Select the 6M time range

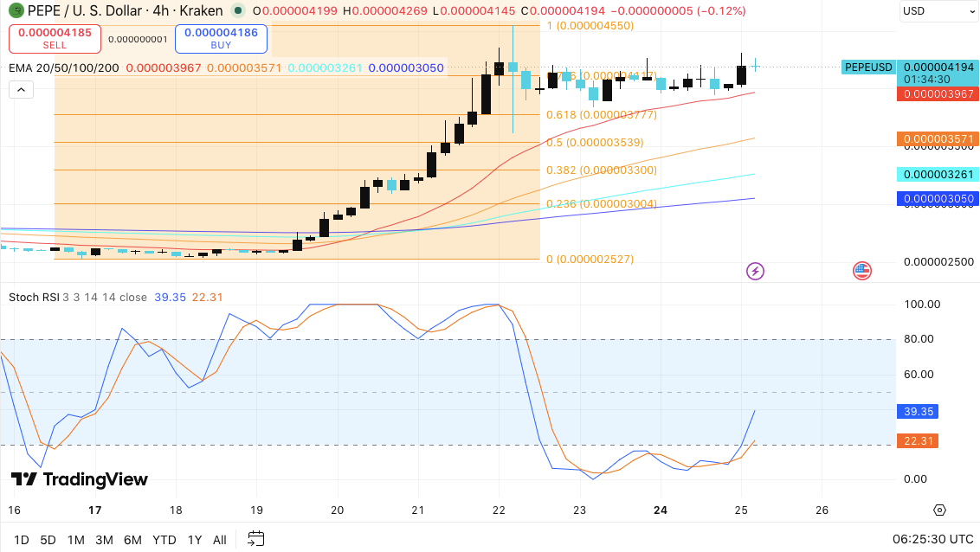coord(132,540)
